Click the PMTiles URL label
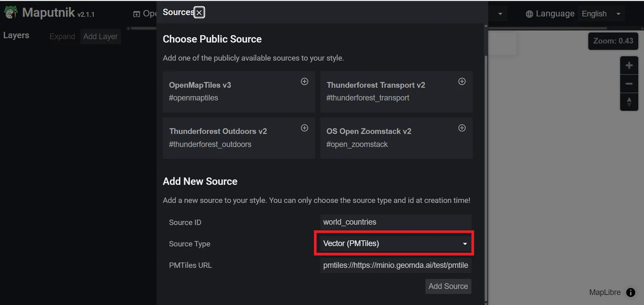Viewport: 644px width, 305px height. click(190, 265)
